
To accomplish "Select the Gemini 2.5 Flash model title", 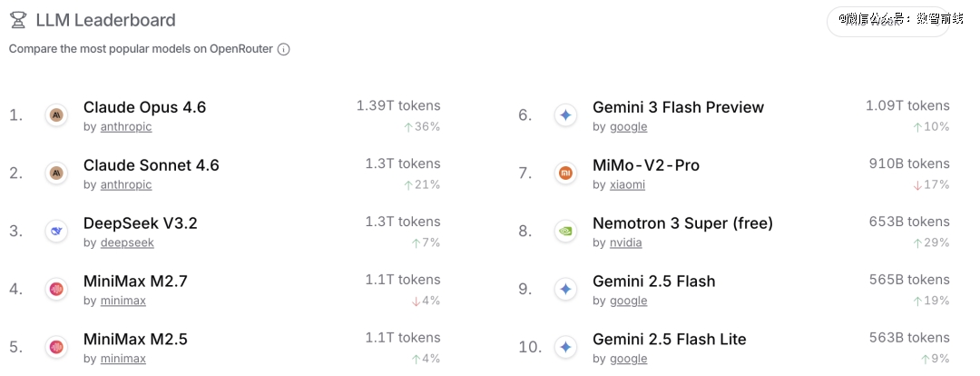I will point(653,282).
